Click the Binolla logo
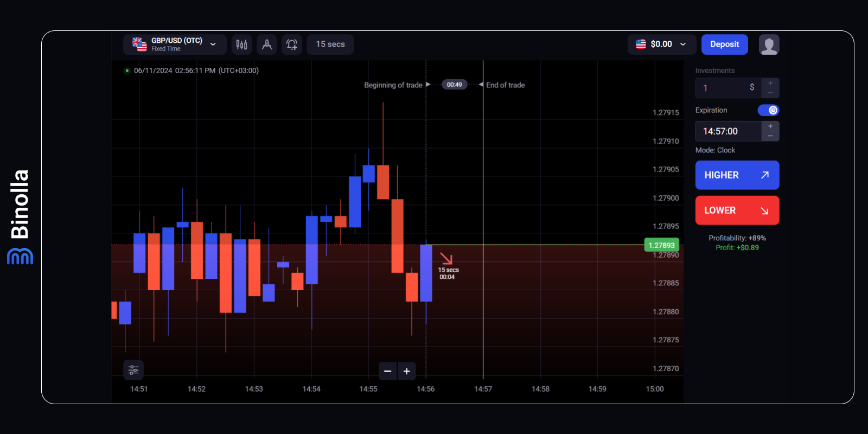Image resolution: width=868 pixels, height=434 pixels. [x=20, y=217]
